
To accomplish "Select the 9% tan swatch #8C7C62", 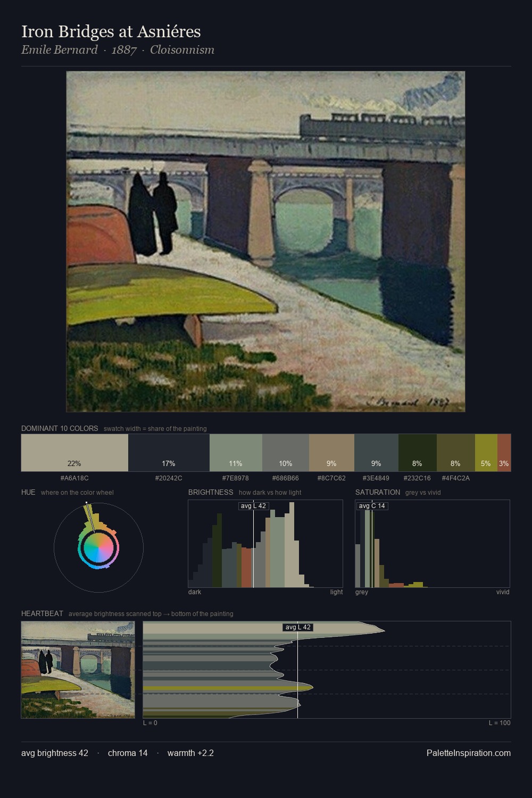I will 331,453.
